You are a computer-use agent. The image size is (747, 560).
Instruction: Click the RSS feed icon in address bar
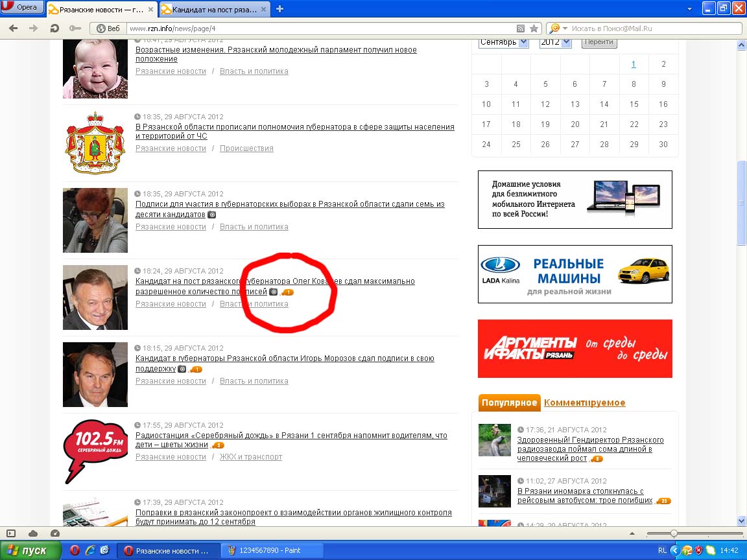520,29
